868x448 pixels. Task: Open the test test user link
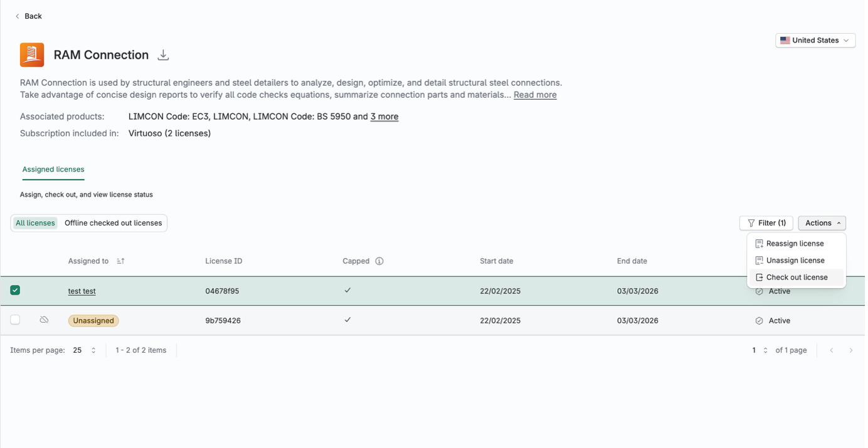point(82,291)
